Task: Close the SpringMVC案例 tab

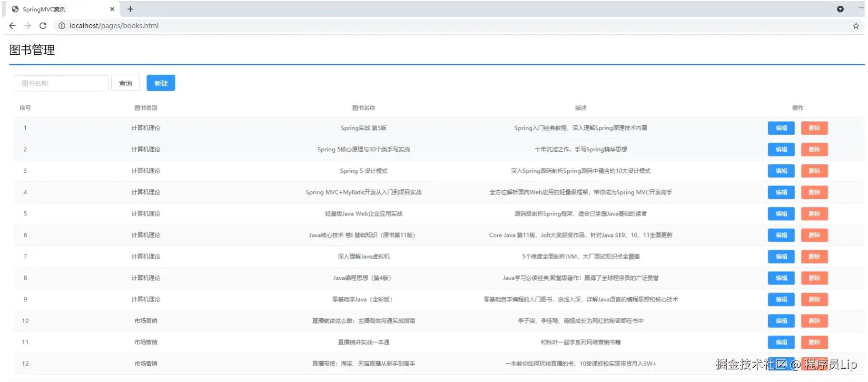Action: [x=112, y=9]
